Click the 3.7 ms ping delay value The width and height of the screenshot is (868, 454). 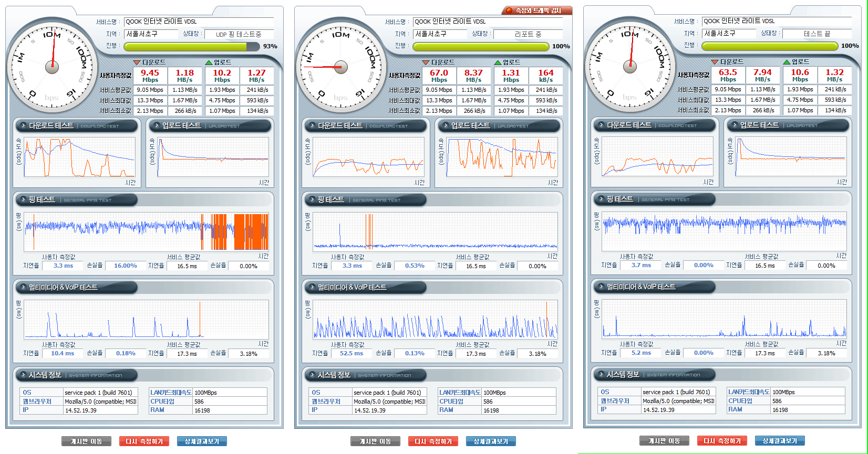[639, 266]
